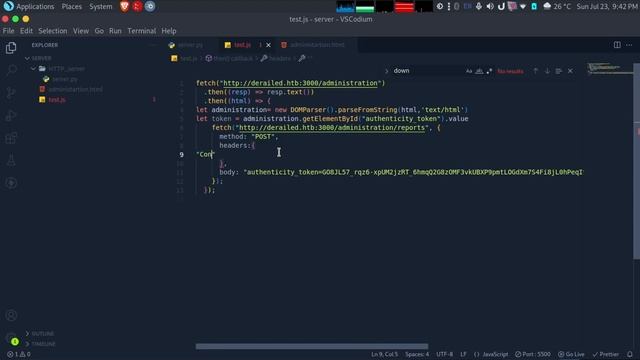The height and width of the screenshot is (360, 640).
Task: Close the test.js editor tab
Action: point(268,45)
